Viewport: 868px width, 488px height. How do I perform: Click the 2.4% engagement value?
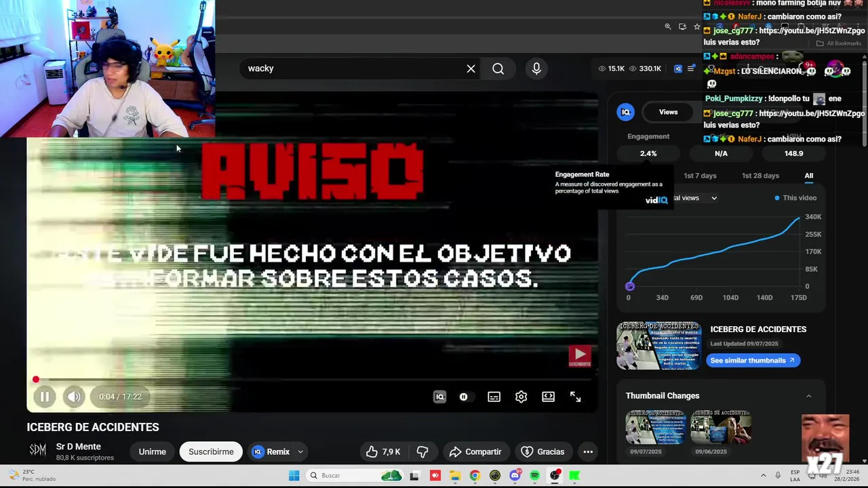pos(648,154)
